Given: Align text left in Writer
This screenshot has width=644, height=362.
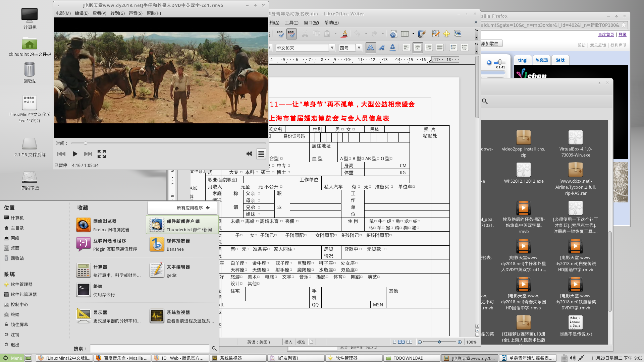Looking at the screenshot, I should [407, 48].
